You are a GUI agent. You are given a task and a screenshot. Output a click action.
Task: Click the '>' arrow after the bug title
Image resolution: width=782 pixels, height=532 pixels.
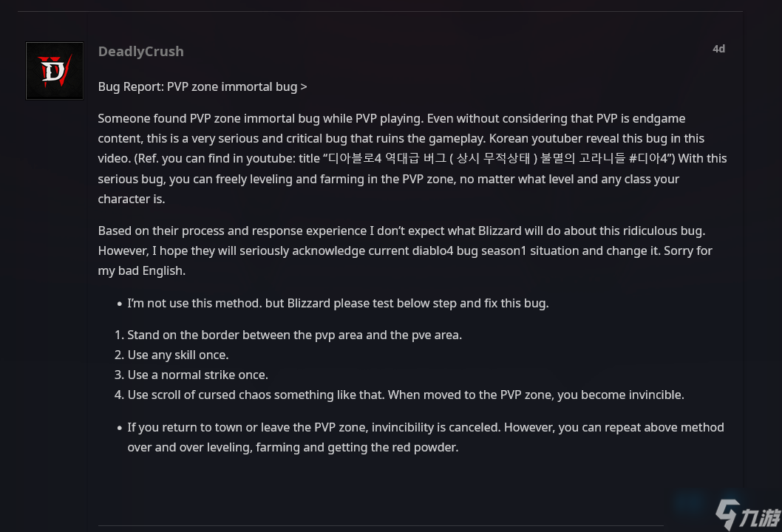pyautogui.click(x=304, y=87)
